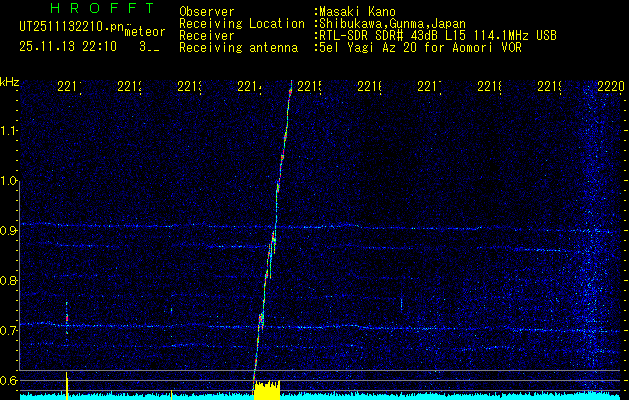Click the 0.6 kHz frequency tick label
The height and width of the screenshot is (400, 629).
click(9, 380)
